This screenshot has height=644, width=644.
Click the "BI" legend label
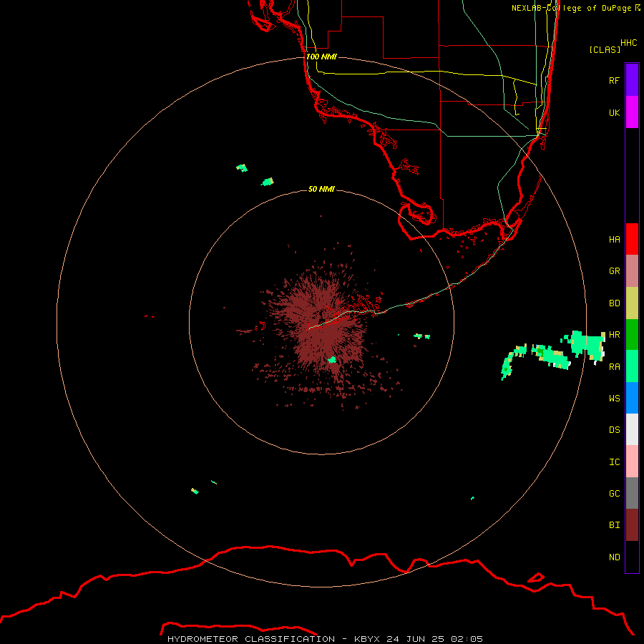pyautogui.click(x=615, y=525)
